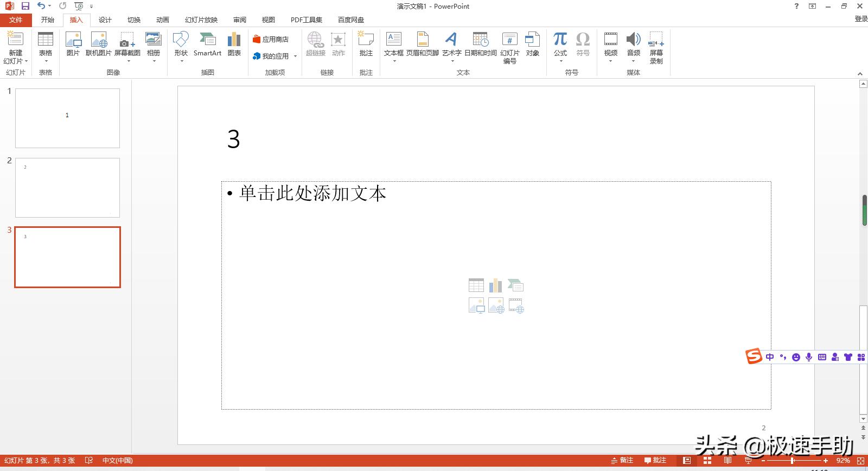Click the zoom percentage 92%
868x471 pixels.
(x=843, y=461)
